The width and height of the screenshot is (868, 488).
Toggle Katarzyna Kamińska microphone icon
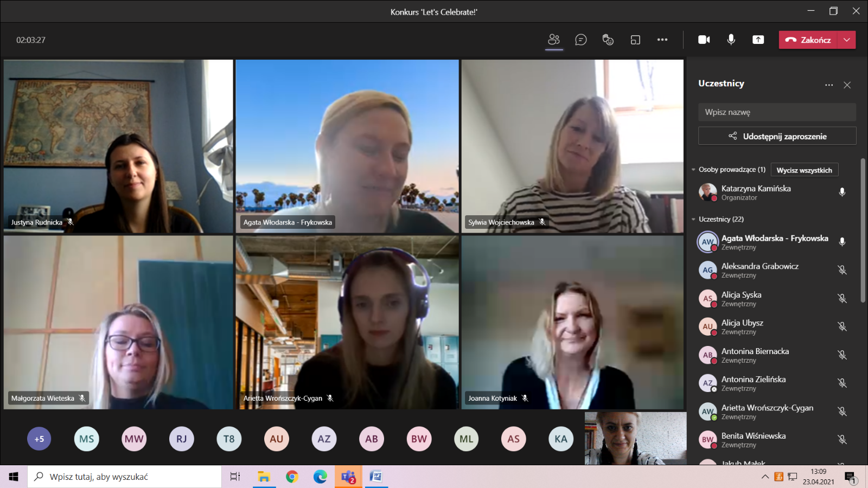(842, 192)
